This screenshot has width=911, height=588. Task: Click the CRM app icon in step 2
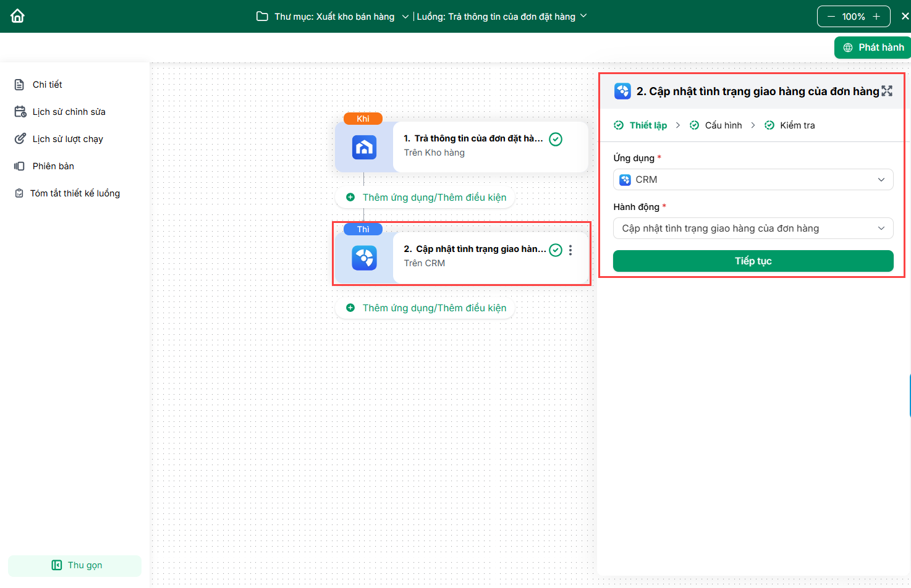[x=364, y=258]
